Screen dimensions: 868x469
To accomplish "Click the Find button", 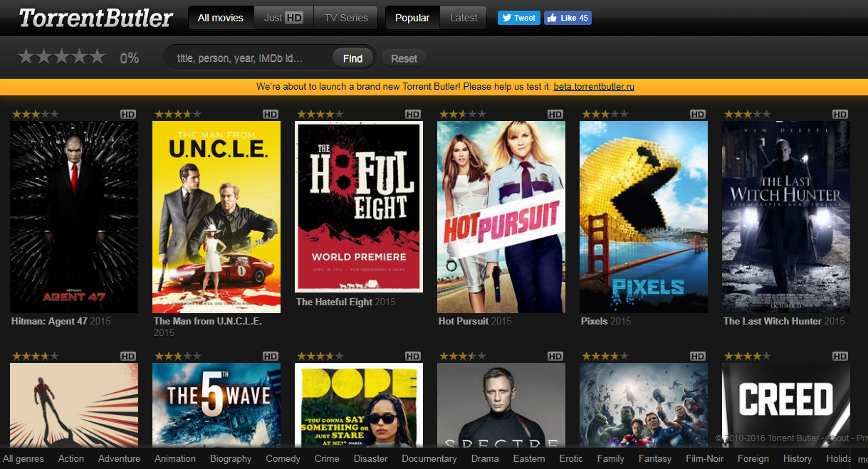I will click(x=353, y=58).
